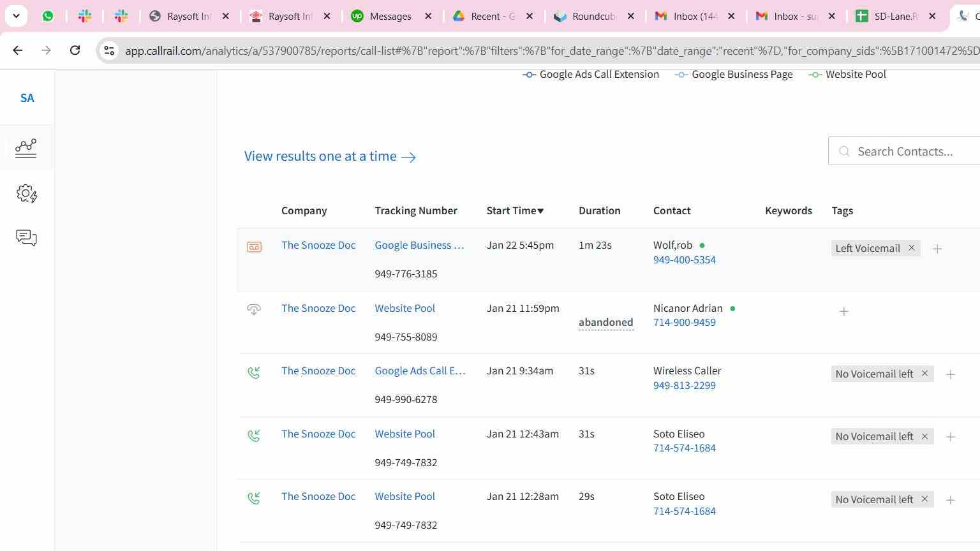Sort by the Start Time column header

click(x=515, y=210)
